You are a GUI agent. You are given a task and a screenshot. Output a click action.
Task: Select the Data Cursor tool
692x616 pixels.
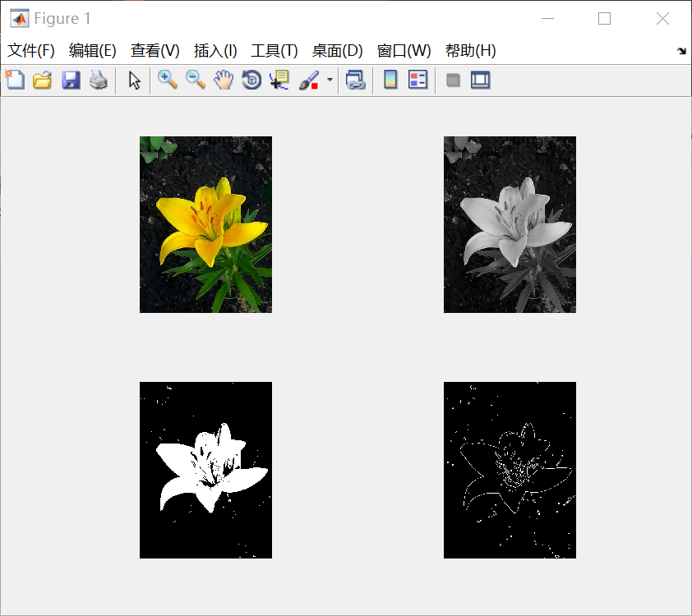point(279,80)
